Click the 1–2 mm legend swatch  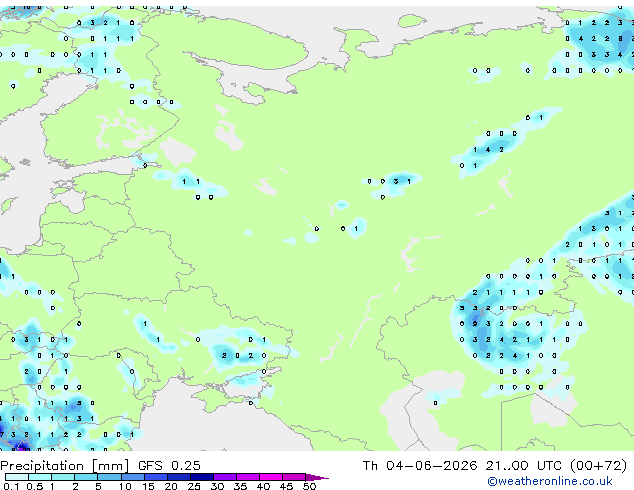(63, 477)
